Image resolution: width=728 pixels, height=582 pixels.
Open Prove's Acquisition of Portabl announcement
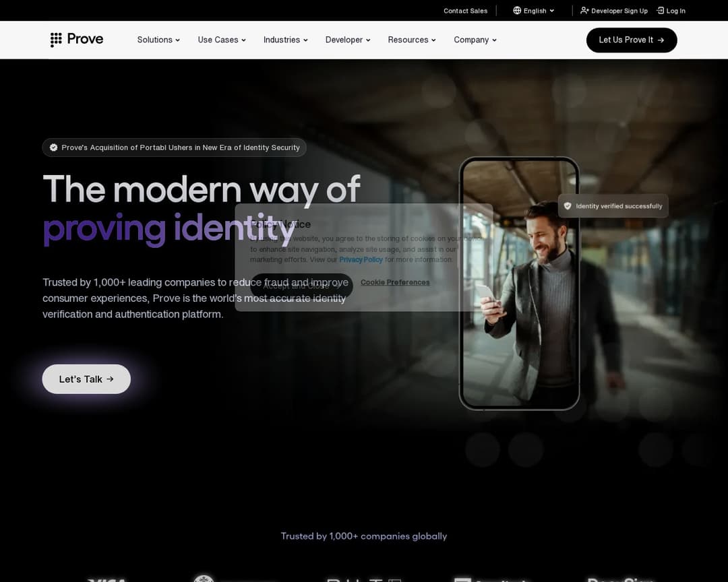click(174, 148)
